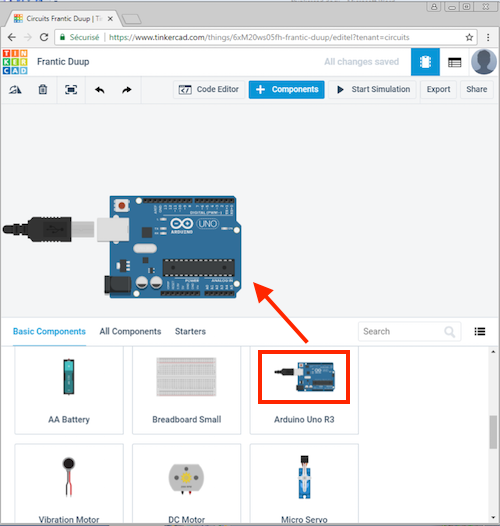Select the Vibration Motor component
This screenshot has width=500, height=526.
point(69,483)
